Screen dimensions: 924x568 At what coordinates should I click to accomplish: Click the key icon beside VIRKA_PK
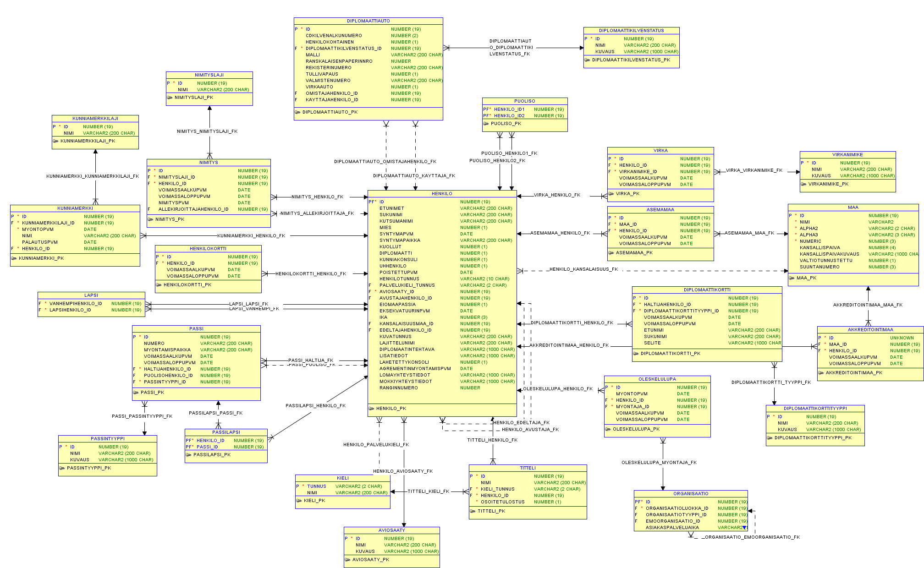click(611, 194)
